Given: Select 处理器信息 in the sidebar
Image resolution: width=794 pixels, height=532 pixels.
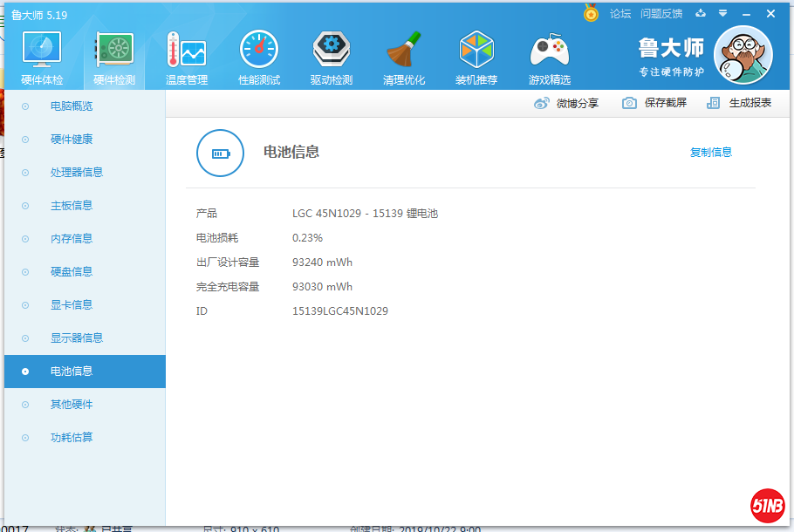Looking at the screenshot, I should 77,173.
